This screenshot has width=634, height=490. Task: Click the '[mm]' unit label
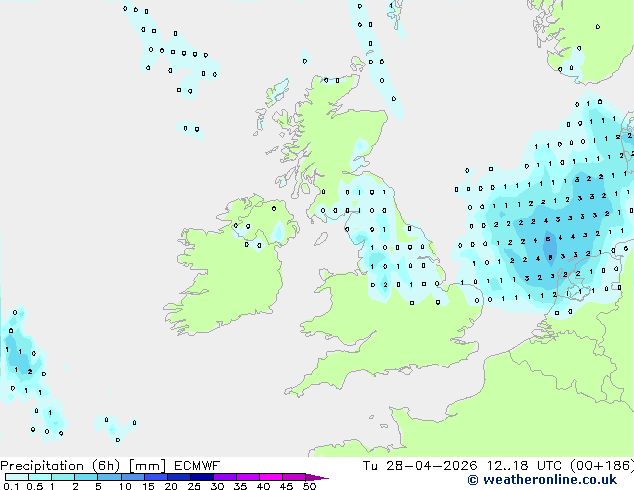pos(147,466)
